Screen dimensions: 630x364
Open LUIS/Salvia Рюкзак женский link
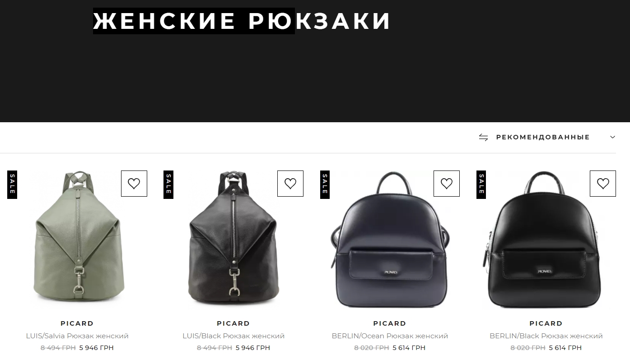coord(77,336)
